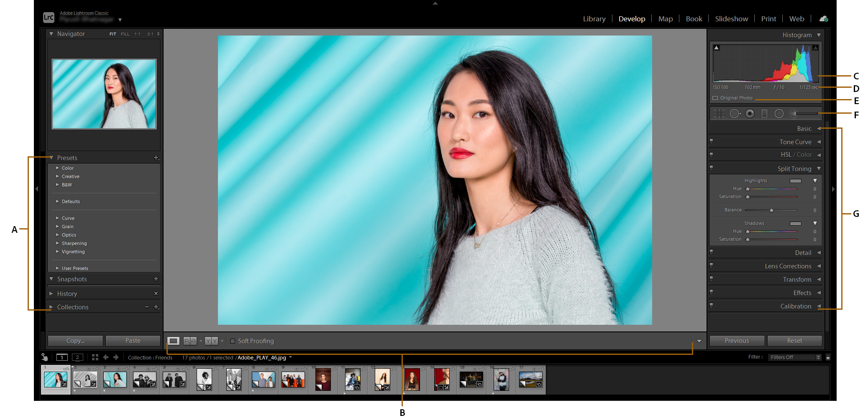Open Grid view from filmstrip bar
The width and height of the screenshot is (868, 418).
[x=95, y=357]
